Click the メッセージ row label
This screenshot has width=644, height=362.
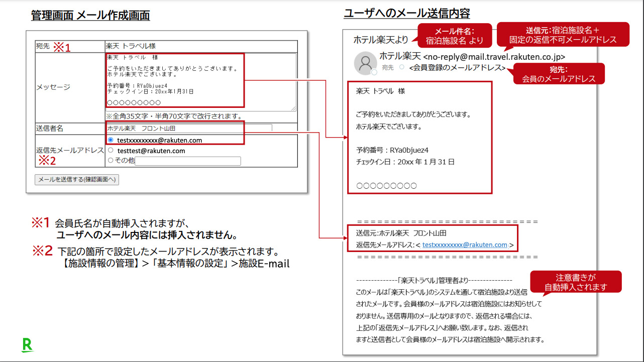point(53,87)
